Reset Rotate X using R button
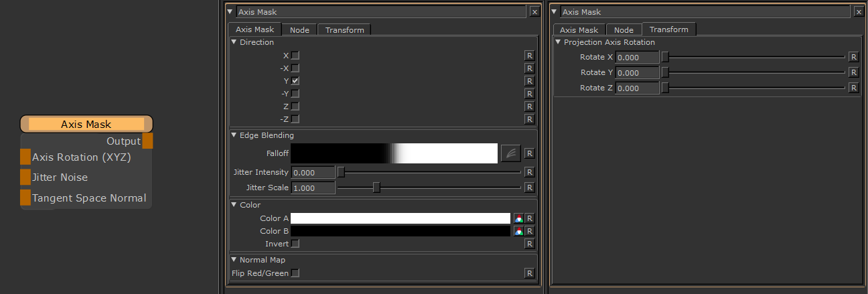This screenshot has width=868, height=294. [853, 57]
